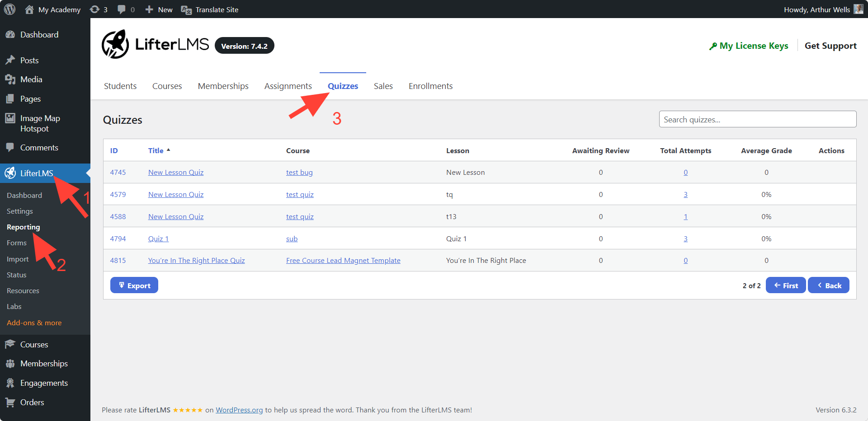Open Labs submenu item
The width and height of the screenshot is (868, 421).
pos(14,306)
